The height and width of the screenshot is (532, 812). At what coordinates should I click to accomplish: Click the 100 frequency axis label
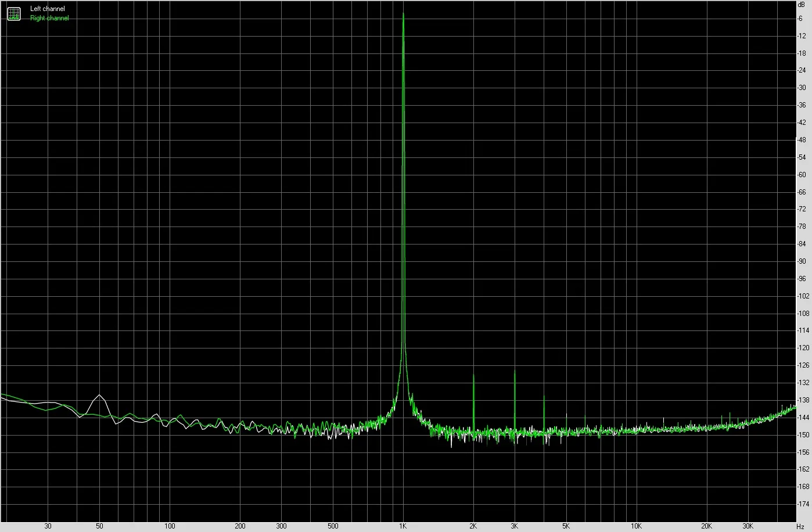click(x=170, y=527)
